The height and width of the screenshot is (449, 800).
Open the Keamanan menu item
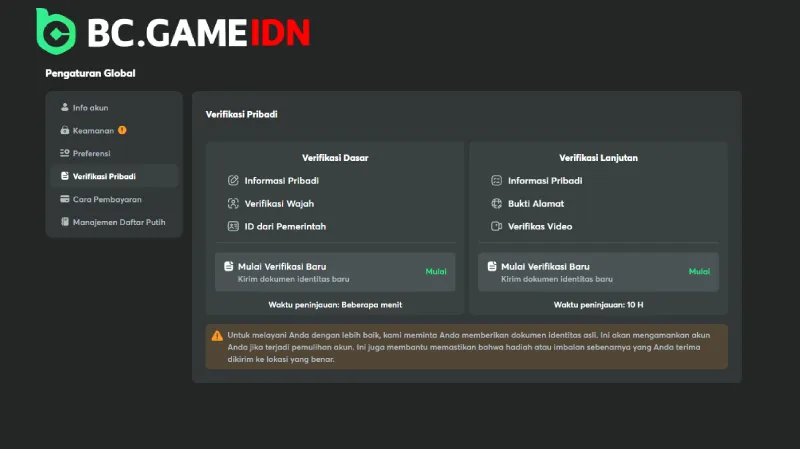(x=114, y=131)
